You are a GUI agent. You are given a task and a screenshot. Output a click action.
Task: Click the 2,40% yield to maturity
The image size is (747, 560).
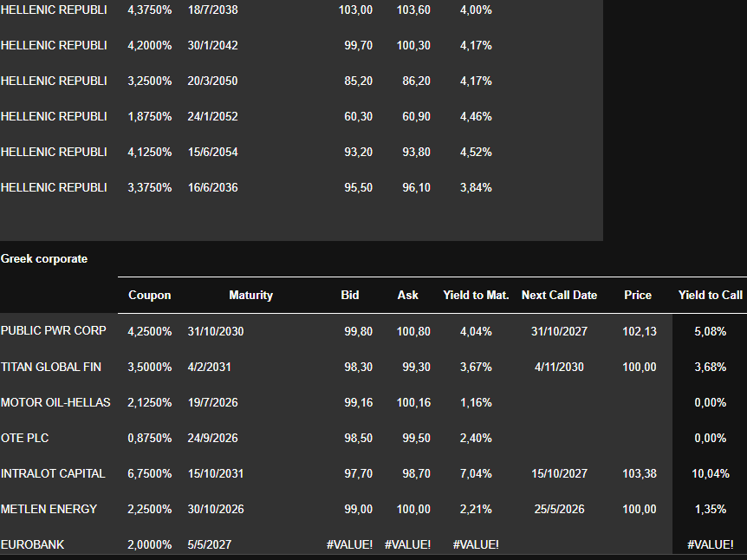point(476,438)
